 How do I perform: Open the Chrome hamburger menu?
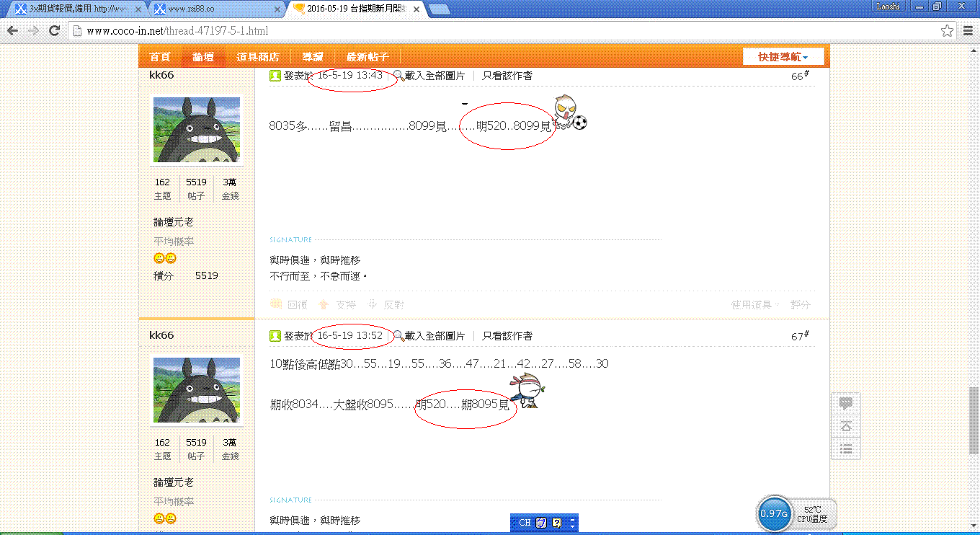coord(967,31)
